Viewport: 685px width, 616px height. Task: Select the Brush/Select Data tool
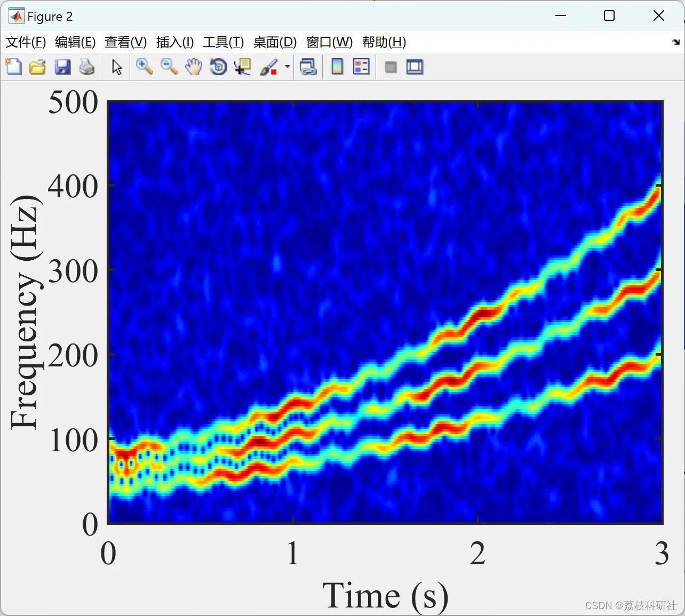pyautogui.click(x=269, y=67)
